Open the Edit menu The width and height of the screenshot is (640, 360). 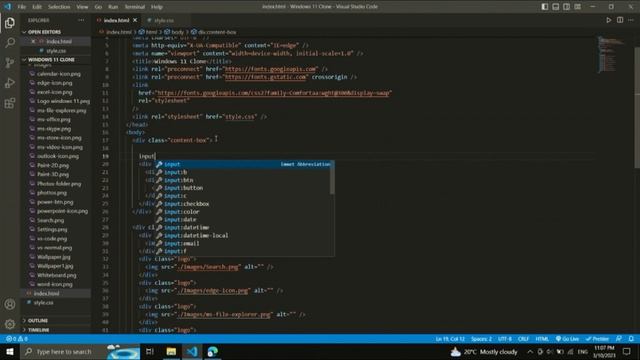(37, 7)
